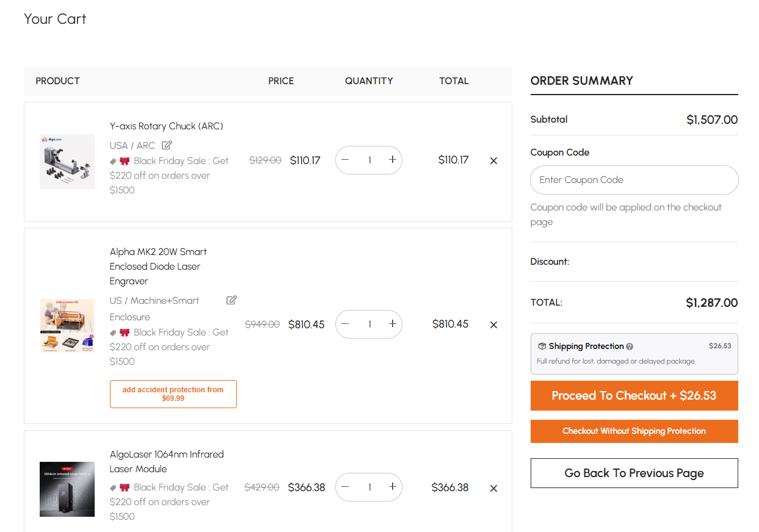
Task: Open Y-axis Rotary Chuck product thumbnail
Action: point(67,162)
